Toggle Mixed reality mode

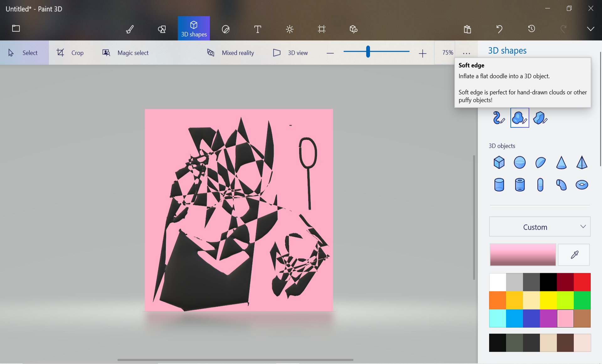[231, 53]
